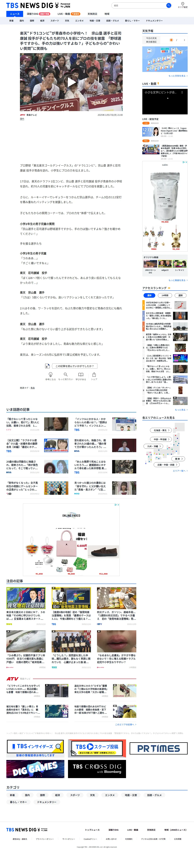Open the TBSスクープ投稿 banner

tap(97, 748)
